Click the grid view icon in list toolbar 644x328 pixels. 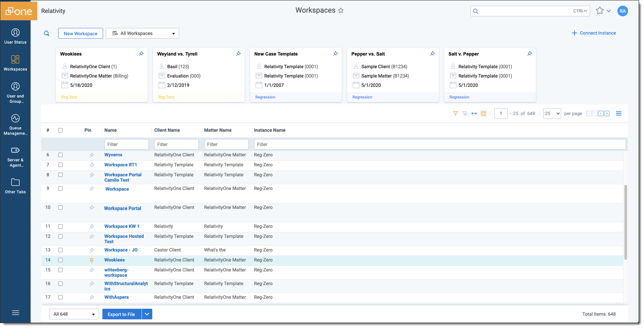pyautogui.click(x=483, y=113)
